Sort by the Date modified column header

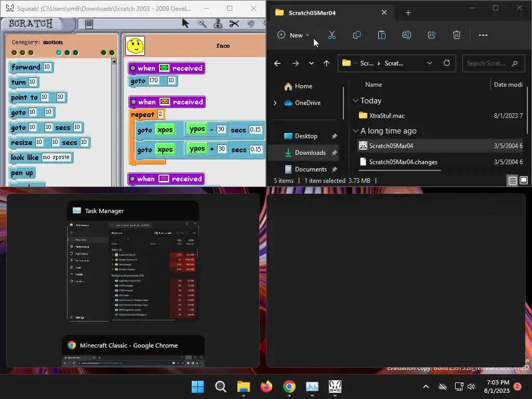pos(508,85)
